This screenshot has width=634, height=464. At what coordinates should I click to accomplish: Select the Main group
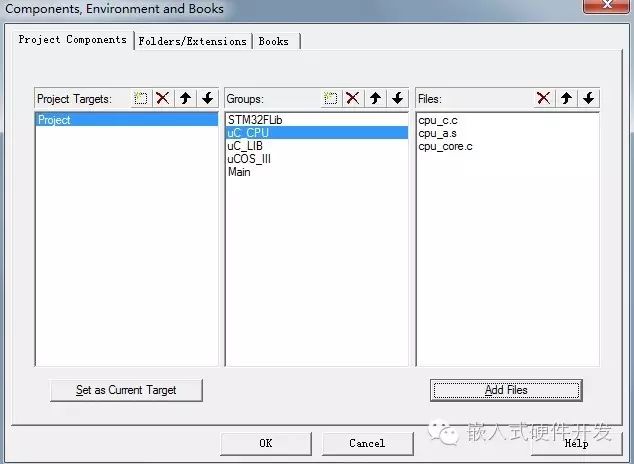(317, 172)
